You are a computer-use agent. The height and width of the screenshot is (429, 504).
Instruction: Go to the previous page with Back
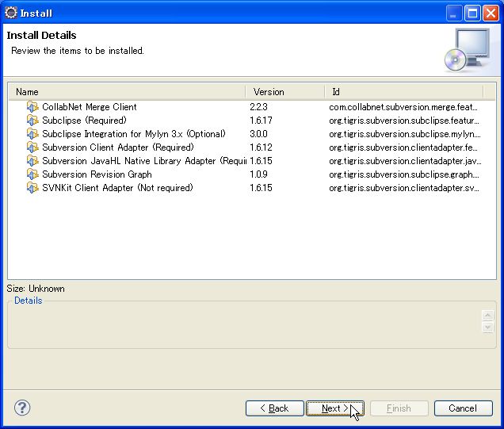(274, 408)
